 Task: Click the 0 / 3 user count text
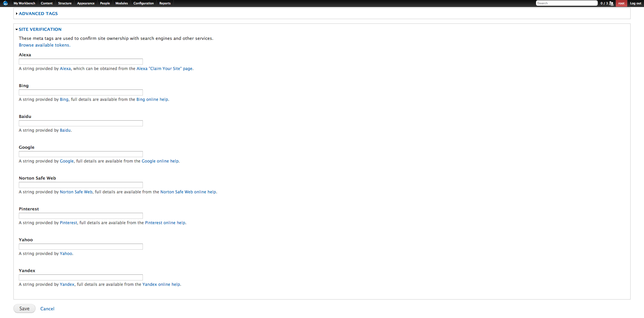604,3
